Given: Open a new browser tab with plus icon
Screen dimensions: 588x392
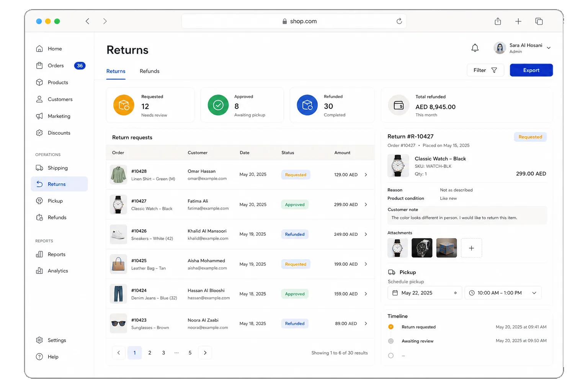Looking at the screenshot, I should pos(518,21).
